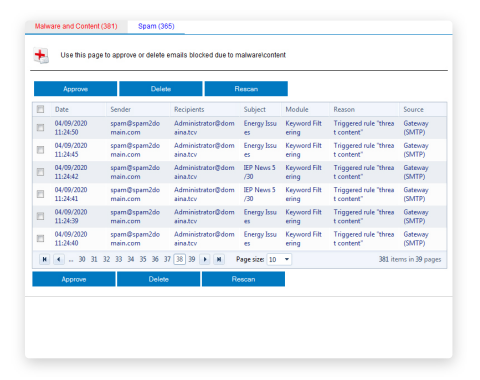Toggle the select-all checkbox in header
This screenshot has width=480, height=380.
point(40,109)
